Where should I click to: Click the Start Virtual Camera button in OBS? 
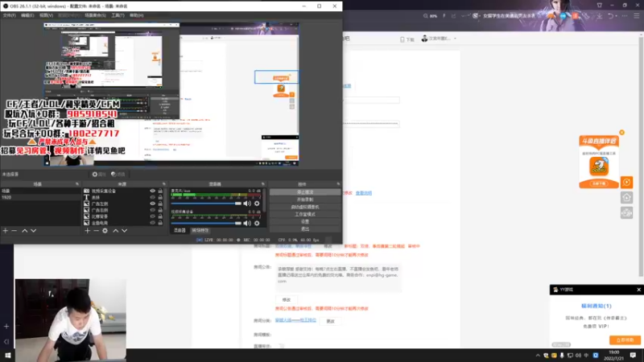(305, 207)
